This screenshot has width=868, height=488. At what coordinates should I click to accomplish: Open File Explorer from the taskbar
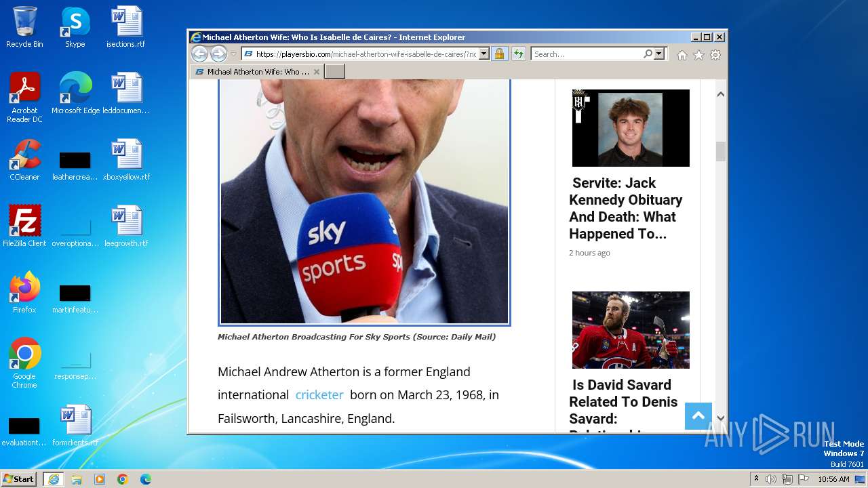click(77, 479)
